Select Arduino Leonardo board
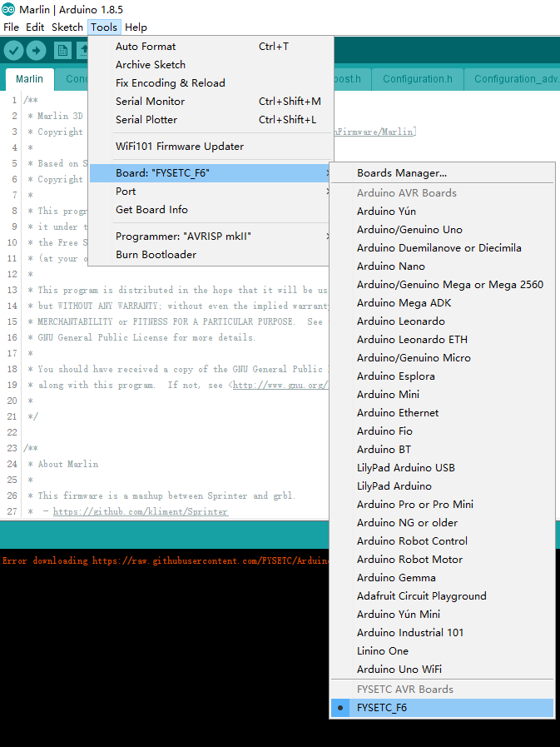 tap(443, 321)
